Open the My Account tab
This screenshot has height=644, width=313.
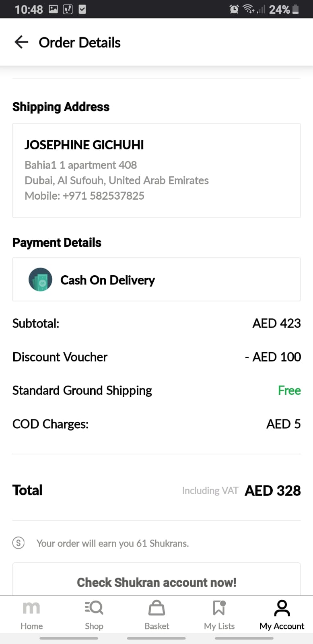point(282,615)
